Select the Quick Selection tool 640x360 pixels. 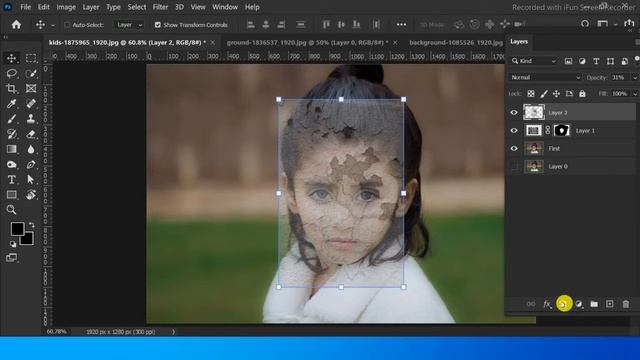[x=31, y=73]
